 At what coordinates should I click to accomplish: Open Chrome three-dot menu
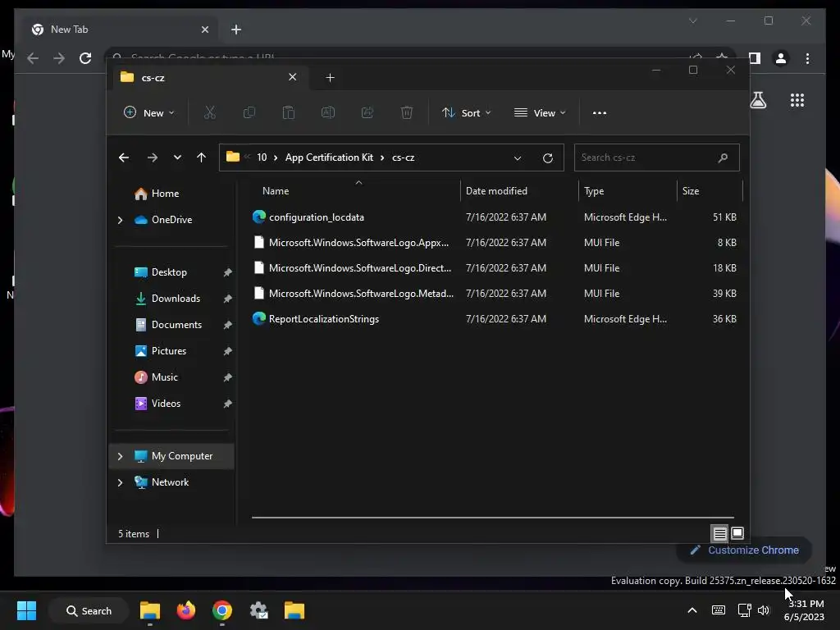pos(807,58)
